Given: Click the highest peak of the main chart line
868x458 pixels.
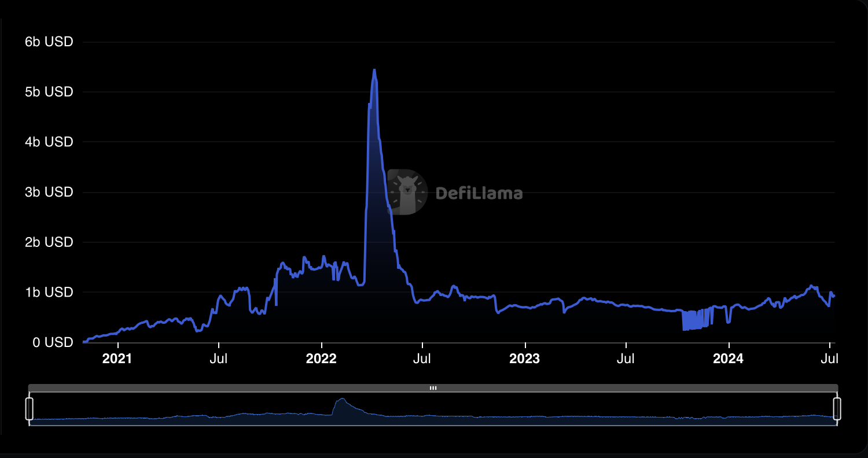Looking at the screenshot, I should [x=374, y=71].
